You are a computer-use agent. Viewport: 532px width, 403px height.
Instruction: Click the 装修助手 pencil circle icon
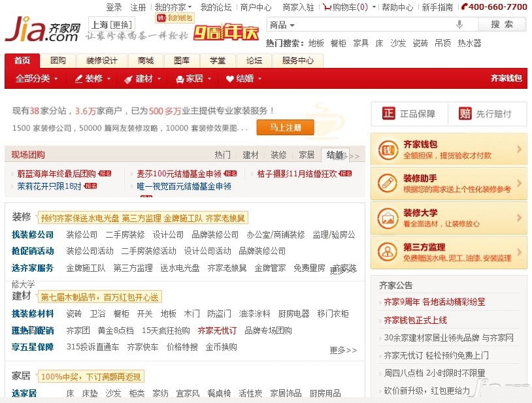pos(388,184)
